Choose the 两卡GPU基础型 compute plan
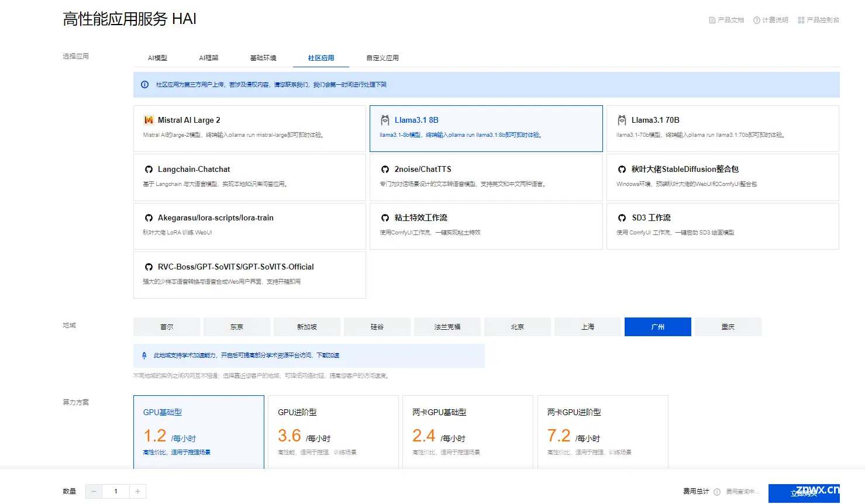Viewport: 865px width, 504px height. tap(468, 432)
